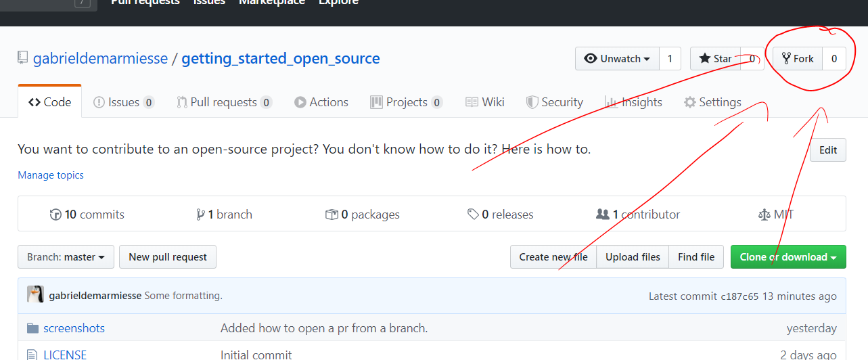
Task: Open commit author gabrieldemarmiesse link
Action: [x=95, y=296]
